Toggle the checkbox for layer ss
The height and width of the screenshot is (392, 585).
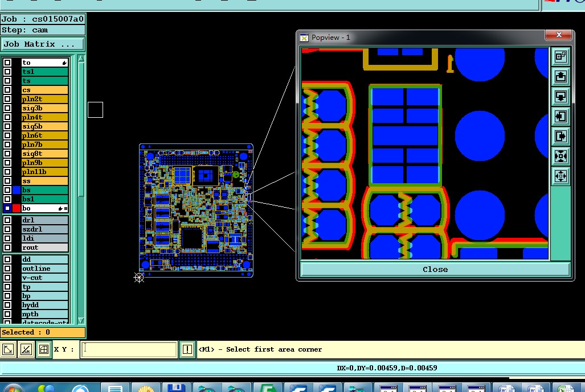7,181
